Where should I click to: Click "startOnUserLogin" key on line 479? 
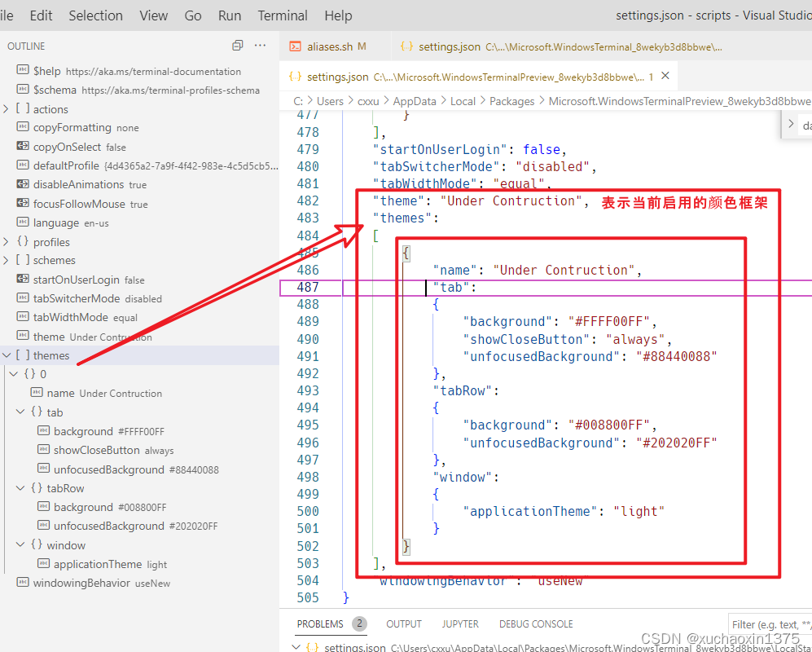440,150
